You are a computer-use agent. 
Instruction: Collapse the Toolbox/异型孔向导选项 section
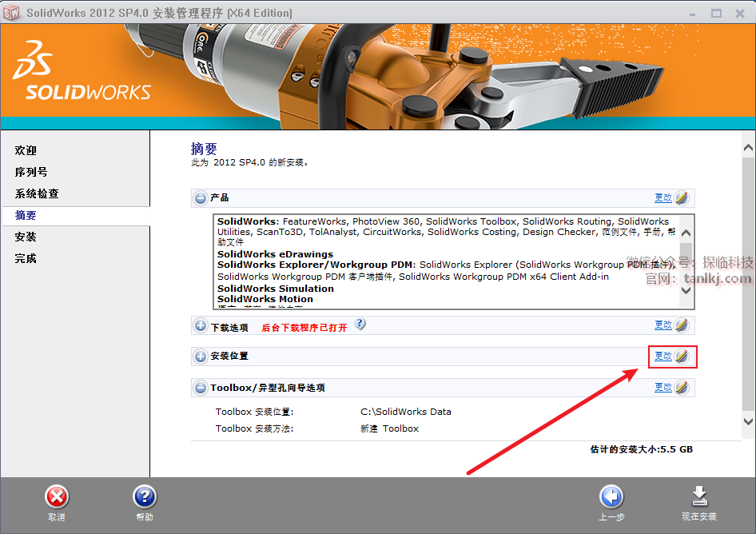coord(201,388)
